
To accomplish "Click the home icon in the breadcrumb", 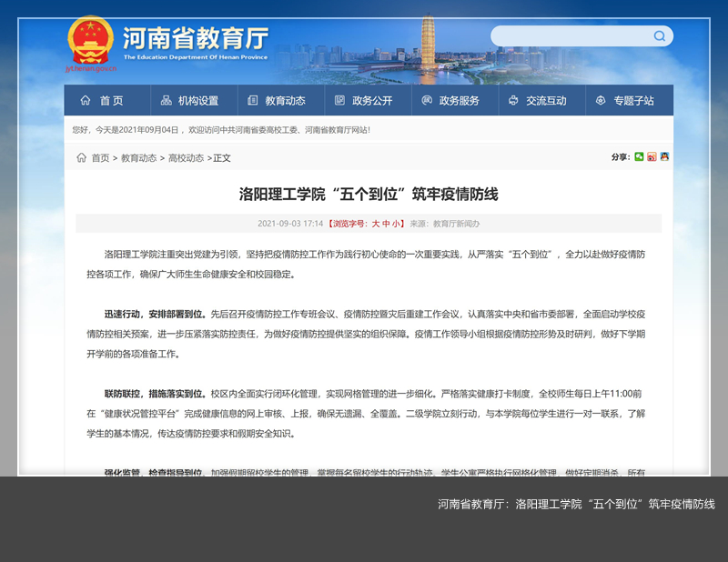I will click(x=81, y=157).
